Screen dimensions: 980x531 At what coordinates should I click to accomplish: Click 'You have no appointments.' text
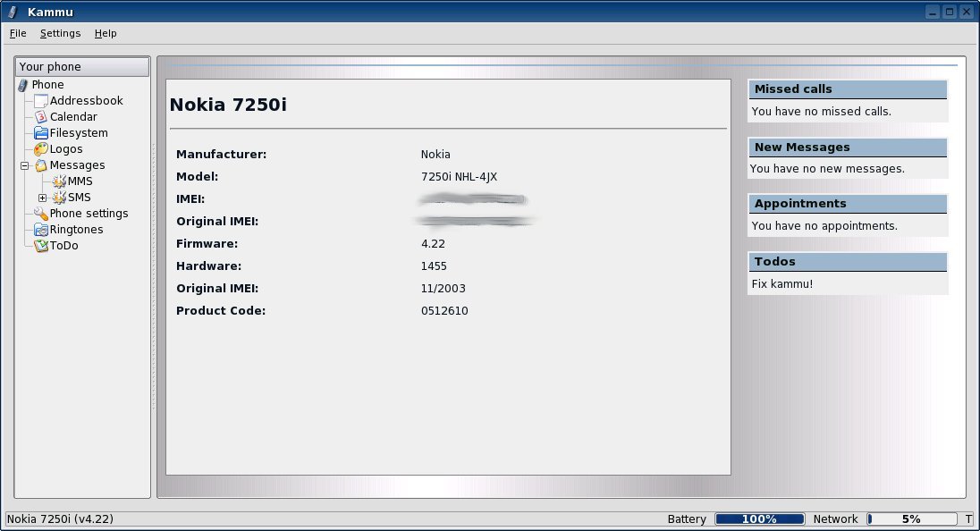[x=824, y=226]
